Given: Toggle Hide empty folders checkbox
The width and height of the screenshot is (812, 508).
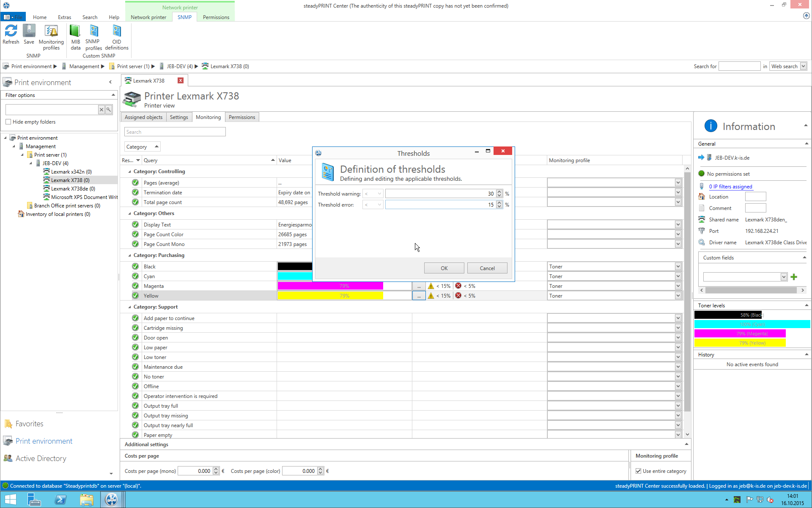Looking at the screenshot, I should (x=8, y=122).
